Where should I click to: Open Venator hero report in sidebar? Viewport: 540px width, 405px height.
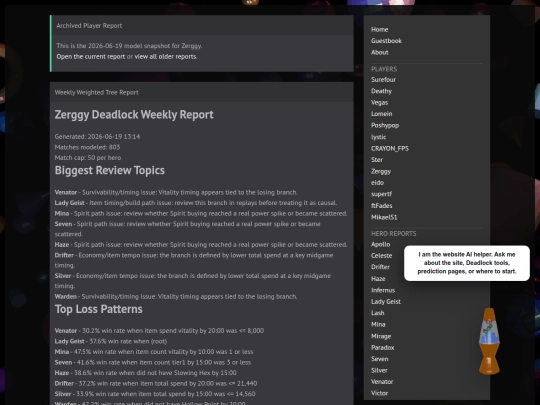click(x=382, y=382)
